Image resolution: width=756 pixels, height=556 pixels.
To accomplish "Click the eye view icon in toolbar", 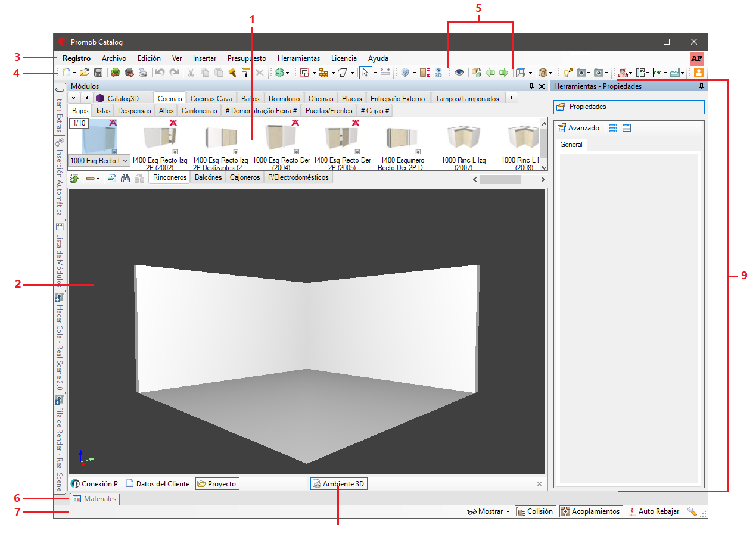I will click(x=459, y=73).
